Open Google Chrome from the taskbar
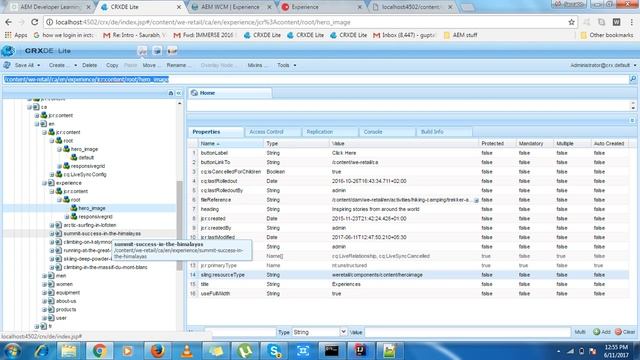 (x=99, y=351)
